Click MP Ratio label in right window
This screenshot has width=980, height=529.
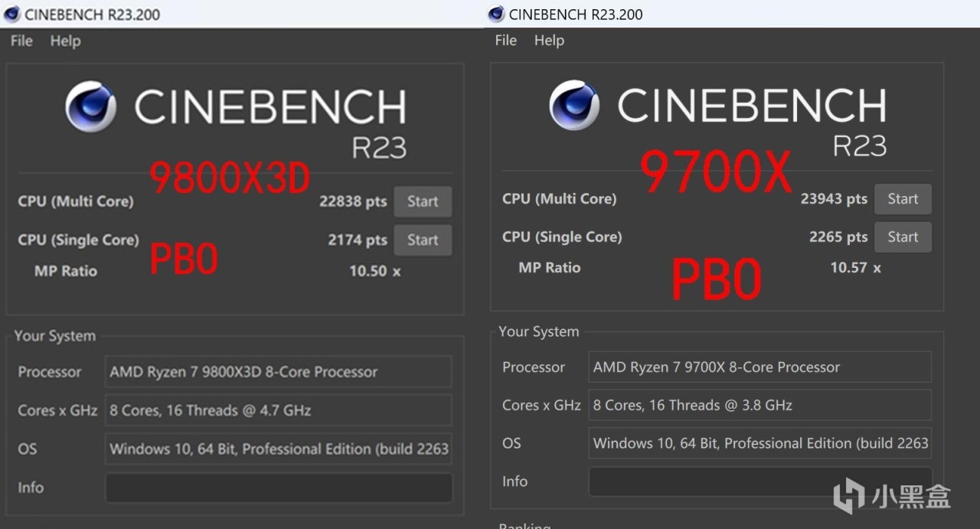click(x=550, y=268)
